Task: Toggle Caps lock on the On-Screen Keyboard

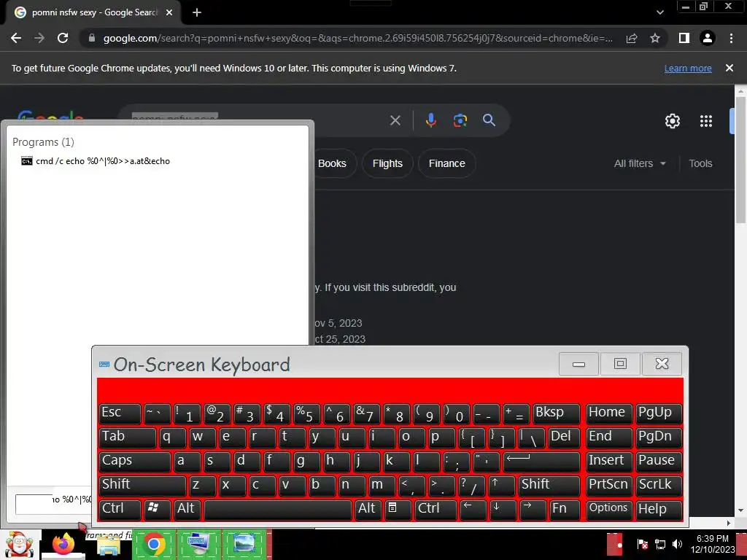Action: 135,461
